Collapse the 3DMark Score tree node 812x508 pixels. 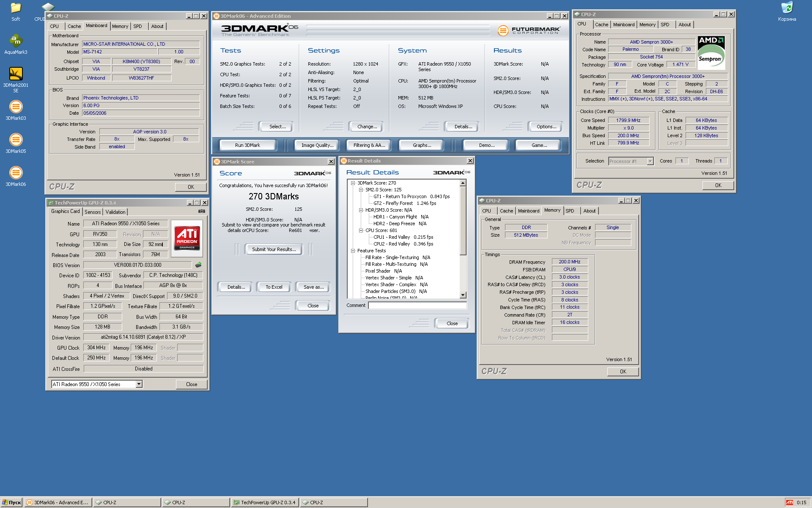(353, 183)
